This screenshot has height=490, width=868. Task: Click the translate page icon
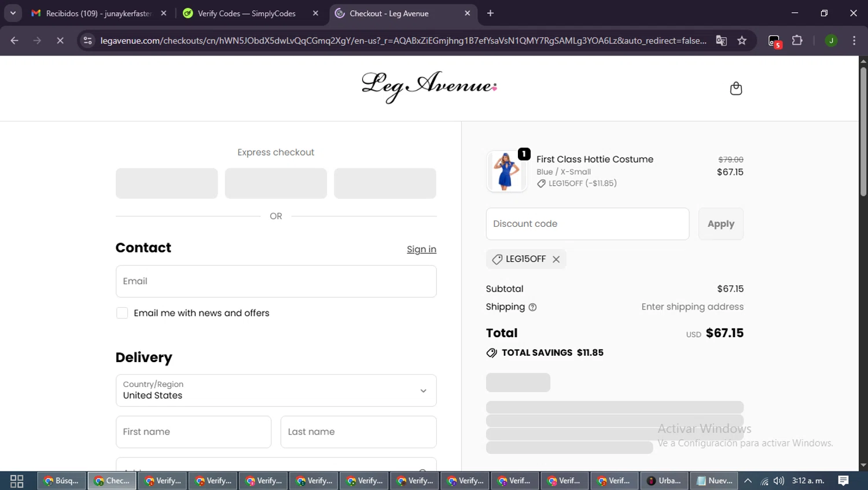(x=721, y=40)
